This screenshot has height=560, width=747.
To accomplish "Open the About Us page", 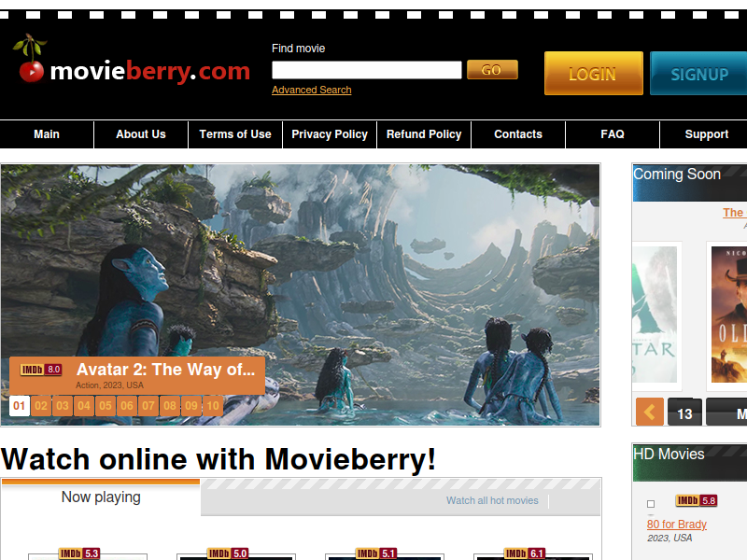I will point(141,134).
